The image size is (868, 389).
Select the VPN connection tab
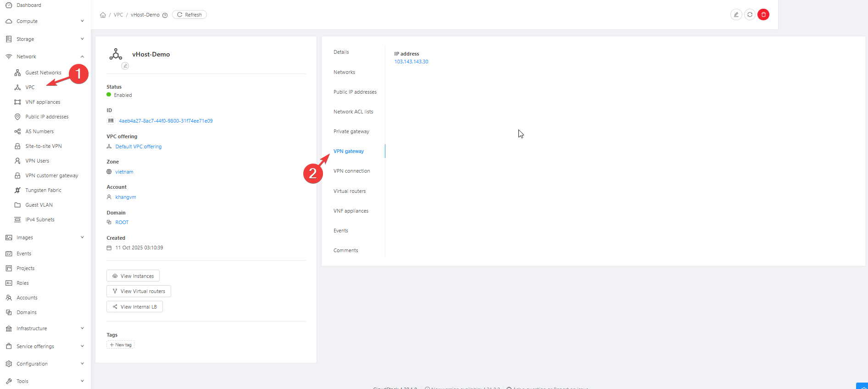[x=351, y=171]
